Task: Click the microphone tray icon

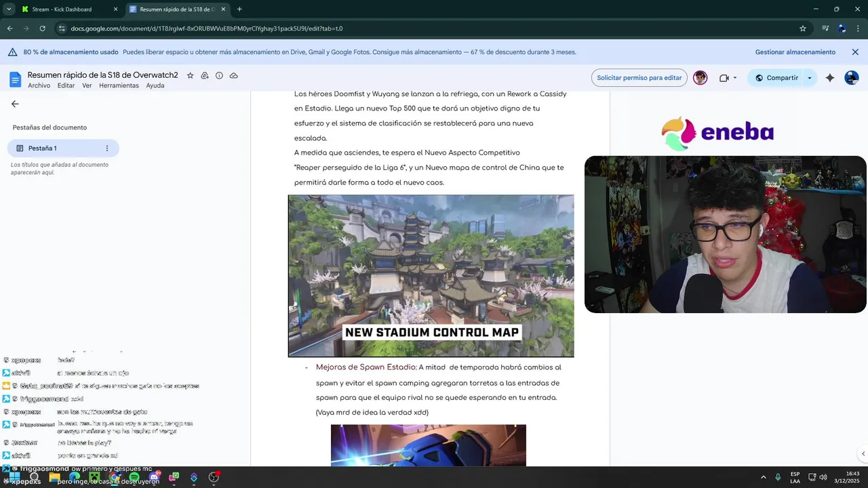Action: (x=778, y=477)
